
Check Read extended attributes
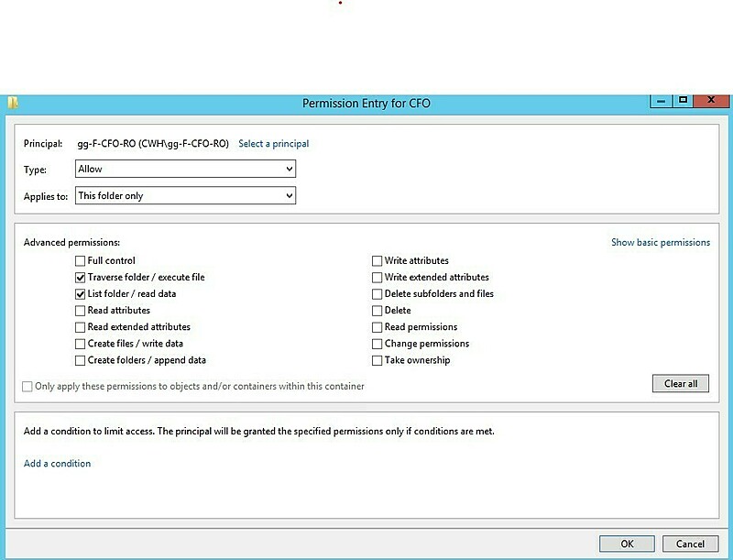point(80,327)
